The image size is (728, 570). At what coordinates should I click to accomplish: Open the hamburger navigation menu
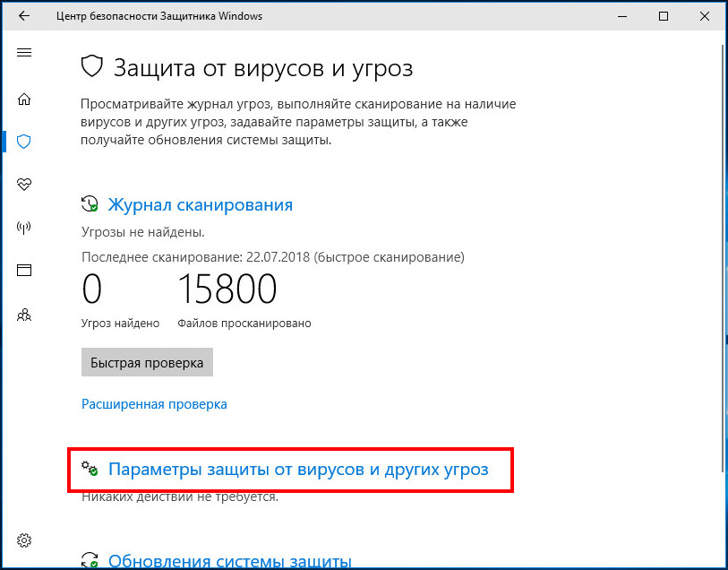coord(24,53)
